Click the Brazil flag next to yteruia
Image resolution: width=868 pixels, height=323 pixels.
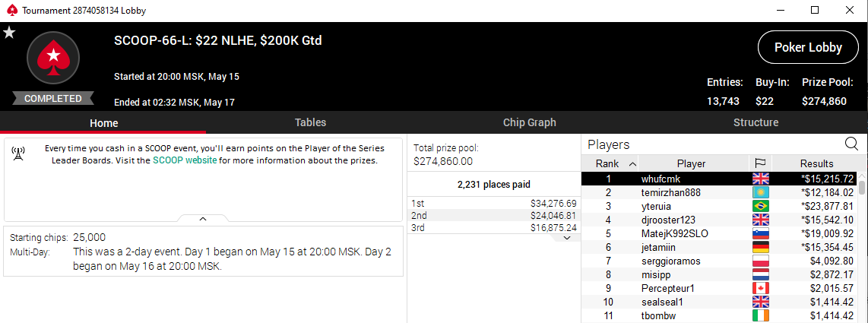761,206
